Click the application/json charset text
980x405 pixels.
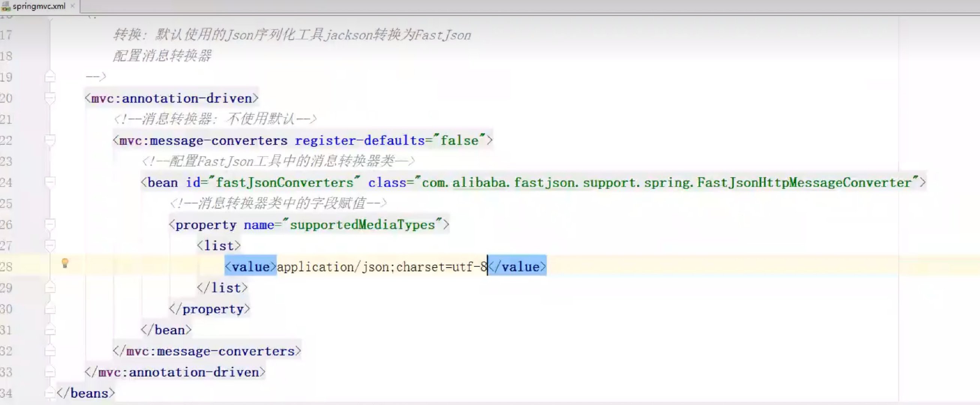[381, 267]
